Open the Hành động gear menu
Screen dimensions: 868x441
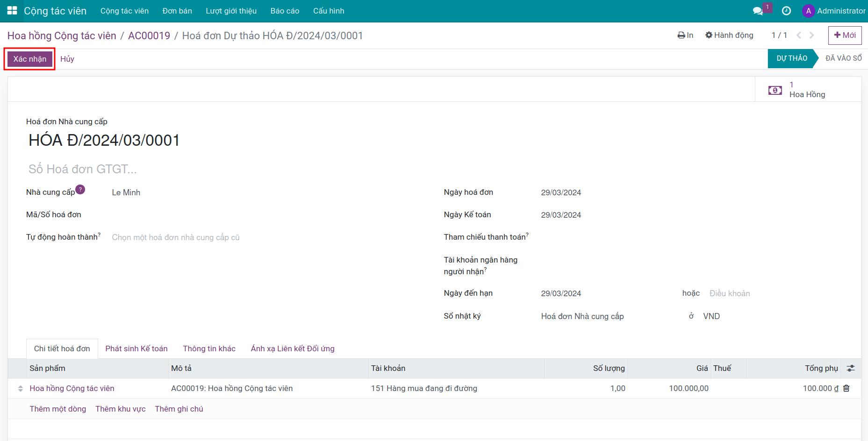(729, 35)
